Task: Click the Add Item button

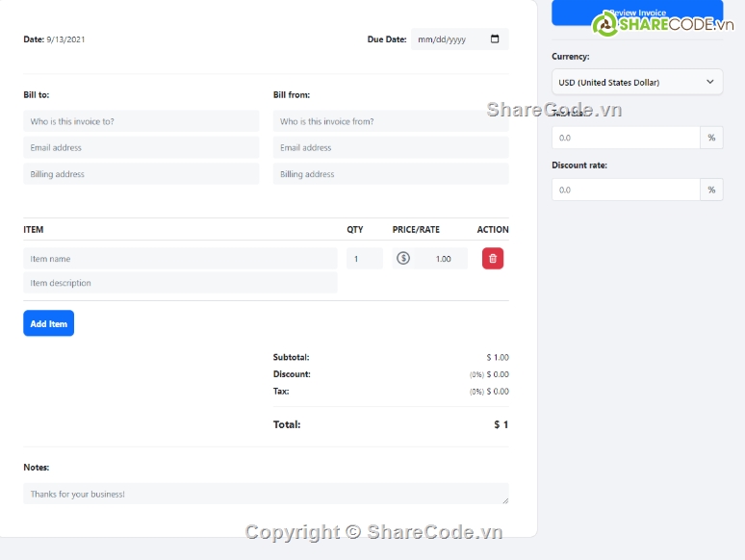Action: [48, 323]
